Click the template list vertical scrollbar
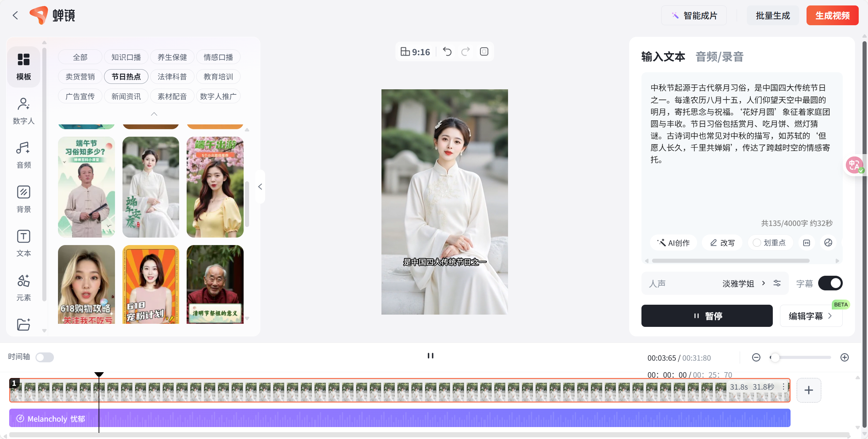This screenshot has width=868, height=439. pyautogui.click(x=247, y=204)
